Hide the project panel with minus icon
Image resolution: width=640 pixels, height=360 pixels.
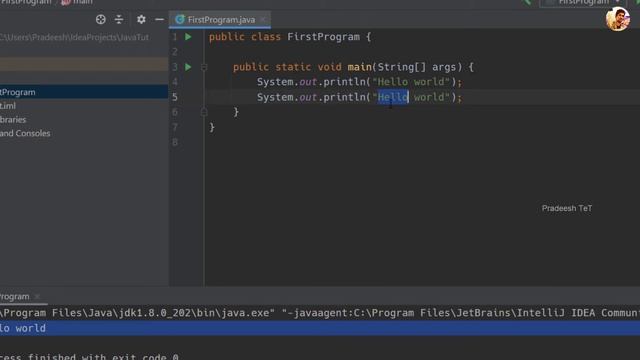[x=159, y=19]
